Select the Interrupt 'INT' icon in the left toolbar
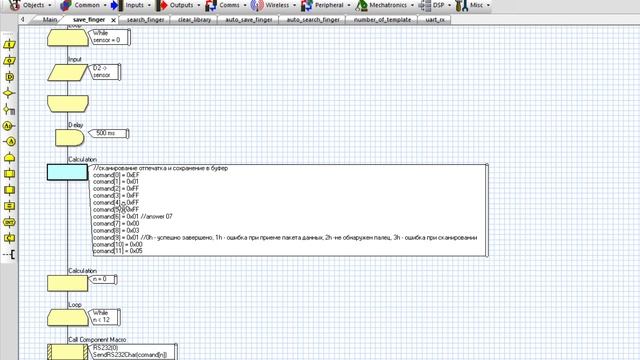 click(x=9, y=222)
